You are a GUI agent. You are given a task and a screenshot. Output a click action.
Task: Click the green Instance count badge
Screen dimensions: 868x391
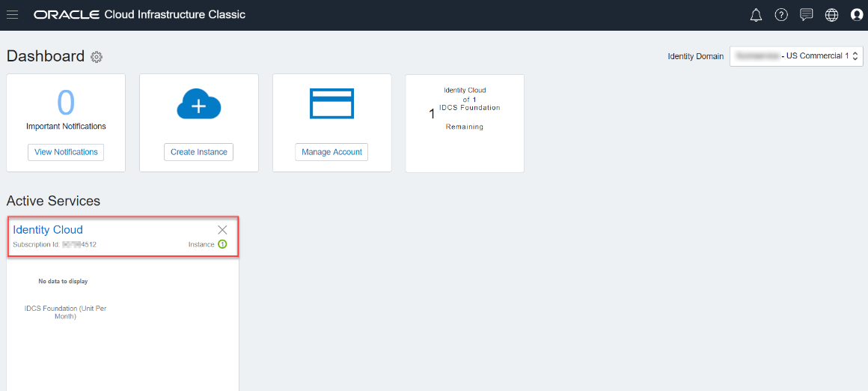[222, 244]
